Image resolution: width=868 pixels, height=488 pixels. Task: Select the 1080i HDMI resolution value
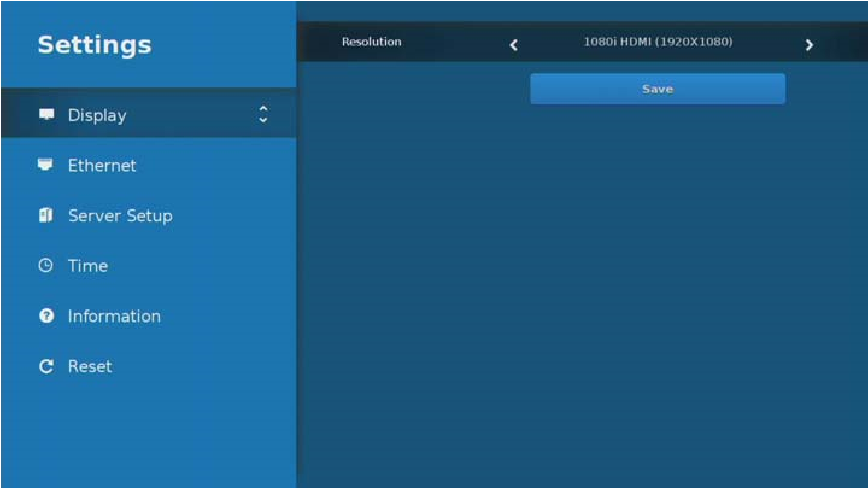[x=658, y=42]
